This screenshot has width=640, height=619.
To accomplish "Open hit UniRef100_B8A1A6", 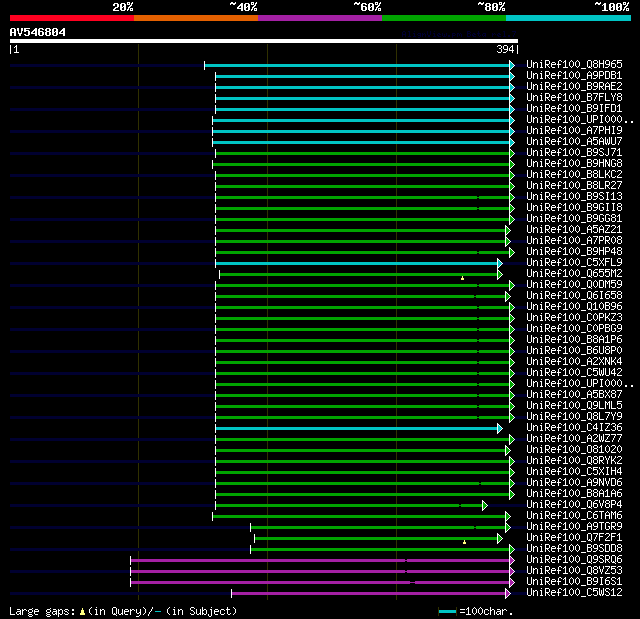I will tap(574, 494).
